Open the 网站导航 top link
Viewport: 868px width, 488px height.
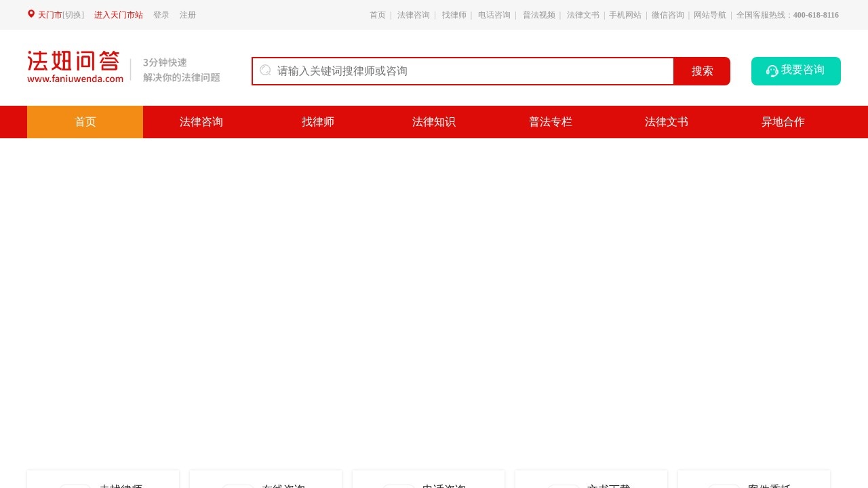pyautogui.click(x=710, y=15)
